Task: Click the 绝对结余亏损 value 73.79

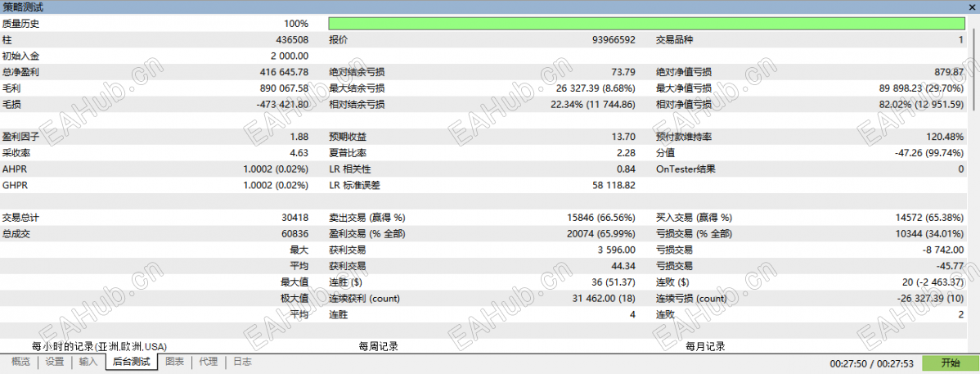Action: pos(624,72)
